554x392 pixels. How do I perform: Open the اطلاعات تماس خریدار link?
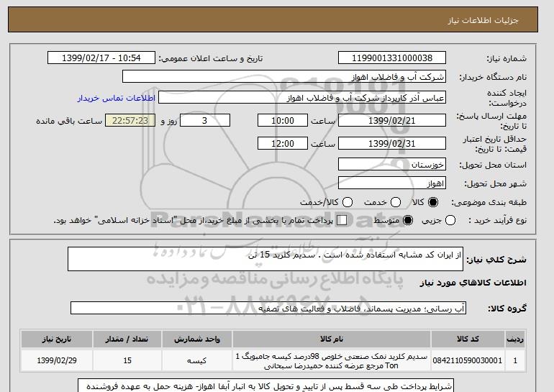117,98
